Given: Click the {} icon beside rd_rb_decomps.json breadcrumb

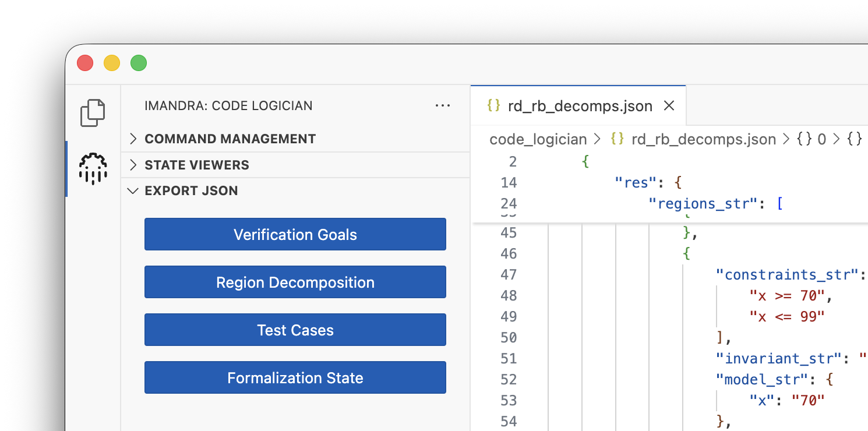Looking at the screenshot, I should tap(617, 139).
